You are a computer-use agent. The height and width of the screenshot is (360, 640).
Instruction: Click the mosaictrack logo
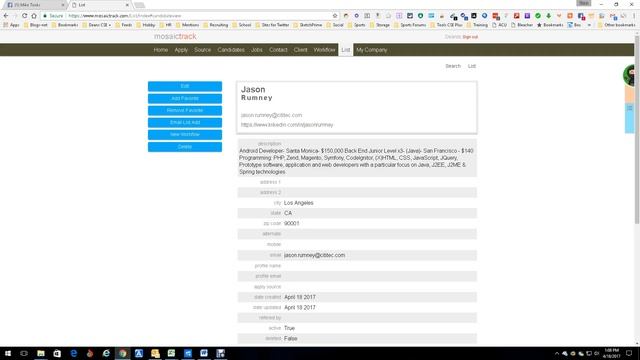[175, 36]
